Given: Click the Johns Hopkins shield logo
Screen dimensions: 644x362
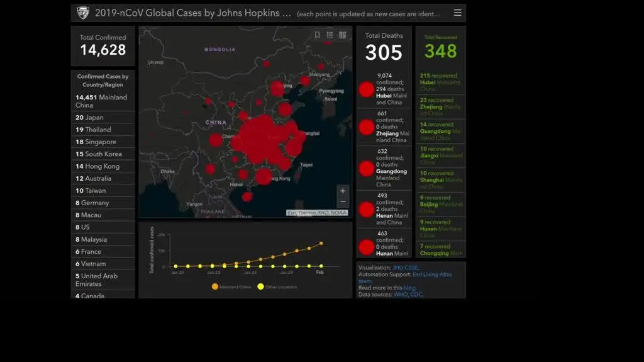Looking at the screenshot, I should click(83, 13).
